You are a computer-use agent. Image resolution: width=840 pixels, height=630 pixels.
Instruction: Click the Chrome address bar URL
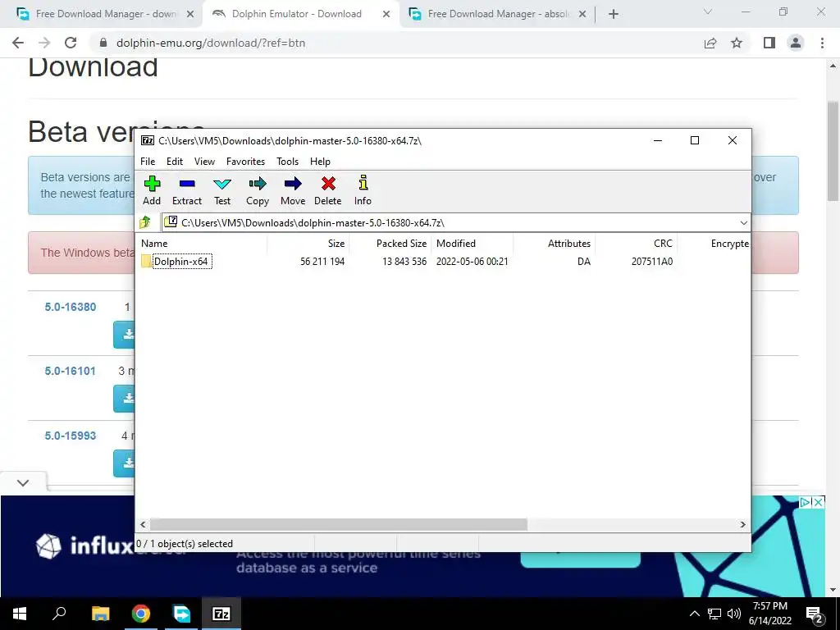[x=211, y=43]
